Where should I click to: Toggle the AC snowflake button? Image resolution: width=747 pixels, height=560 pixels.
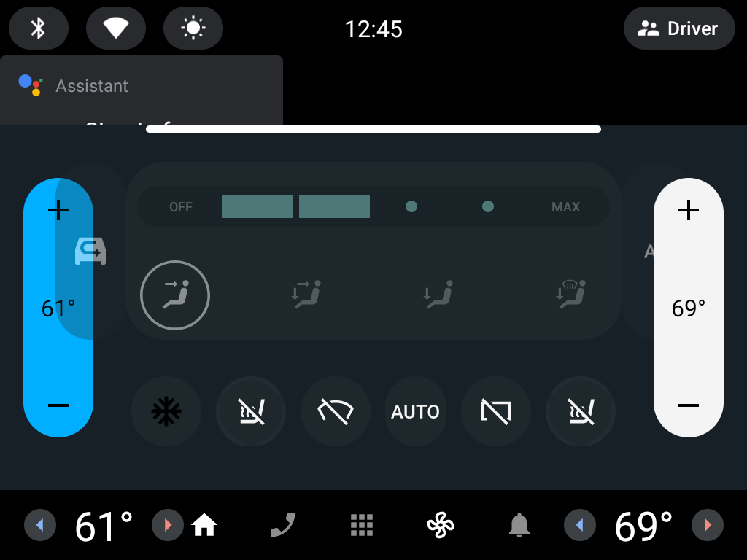(x=166, y=411)
